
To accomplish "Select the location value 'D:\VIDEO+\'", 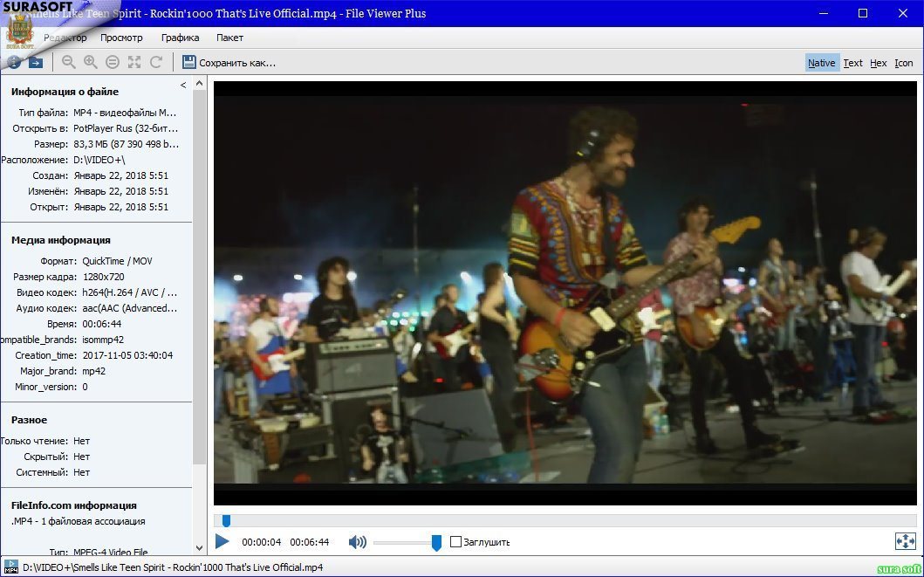I will 99,160.
